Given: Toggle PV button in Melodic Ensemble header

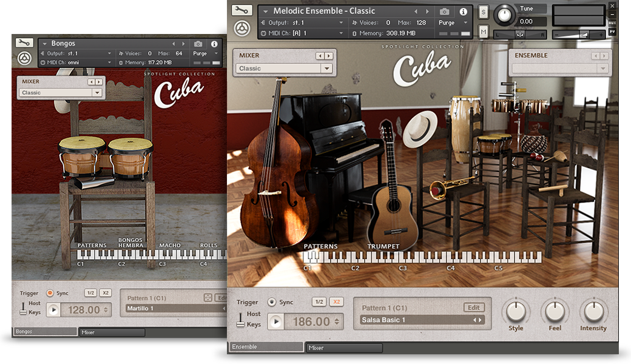Looking at the screenshot, I should (612, 32).
